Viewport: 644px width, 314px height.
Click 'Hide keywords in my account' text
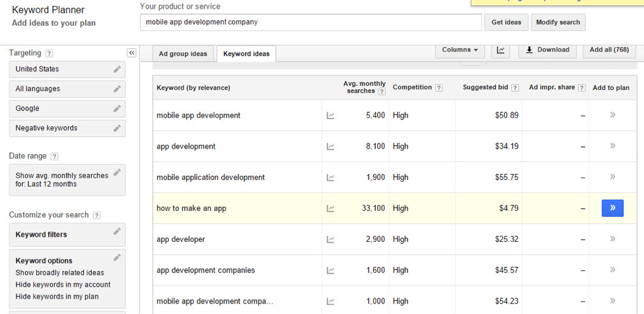(x=63, y=285)
